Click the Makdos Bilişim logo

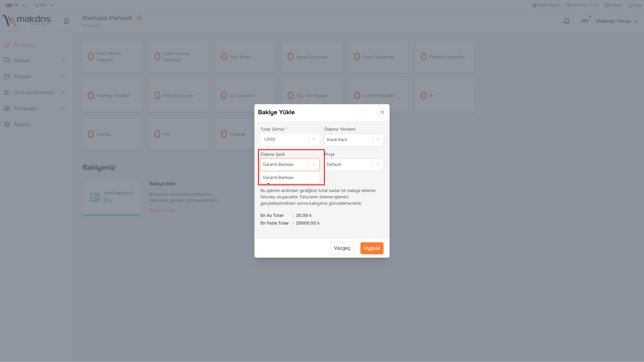click(26, 21)
